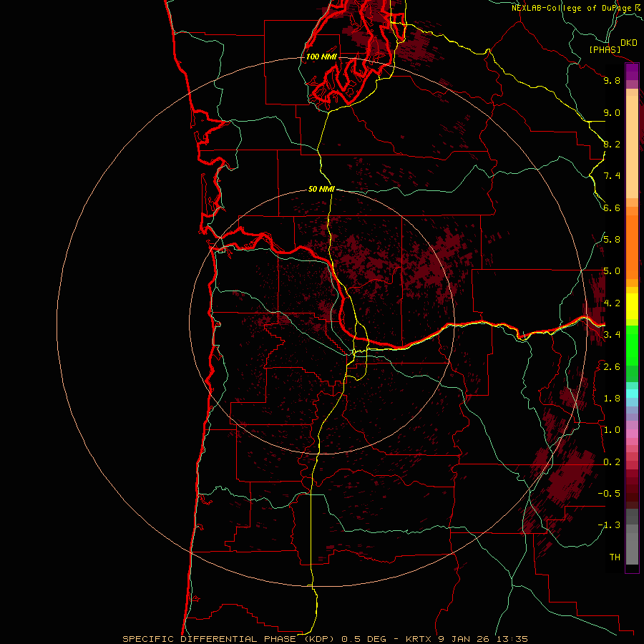Click the 9 JAN 26 13:35 timestamp
This screenshot has width=644, height=644.
pyautogui.click(x=483, y=639)
